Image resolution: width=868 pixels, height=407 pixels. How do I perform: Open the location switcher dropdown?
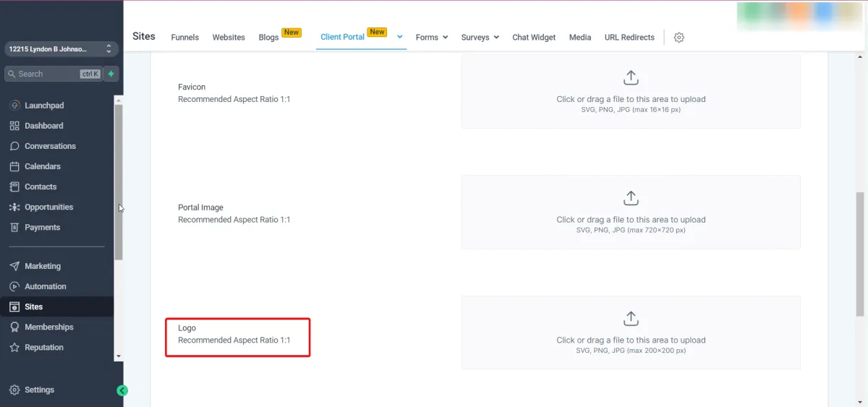tap(61, 49)
